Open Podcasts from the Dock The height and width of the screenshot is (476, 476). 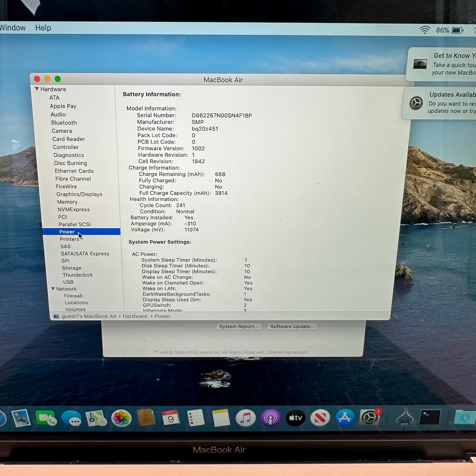[x=270, y=418]
